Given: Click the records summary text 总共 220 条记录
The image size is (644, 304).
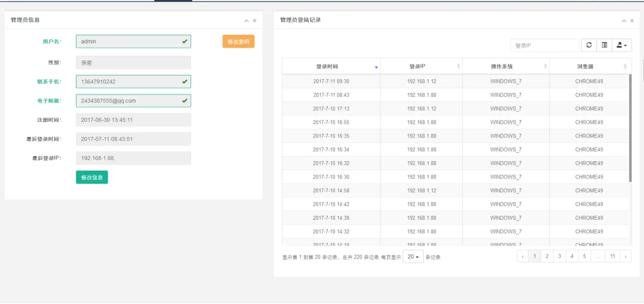Looking at the screenshot, I should [x=361, y=257].
